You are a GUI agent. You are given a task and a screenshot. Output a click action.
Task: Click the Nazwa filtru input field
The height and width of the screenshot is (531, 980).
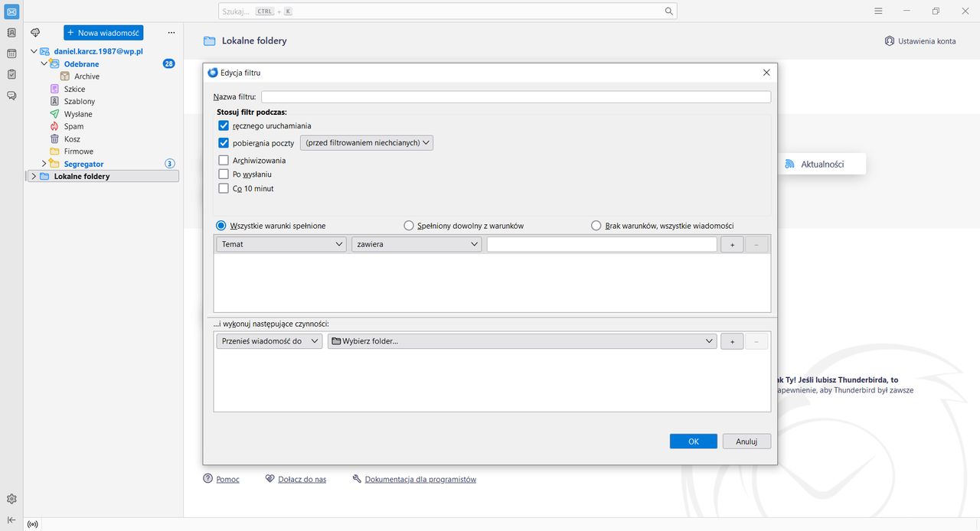pos(516,97)
